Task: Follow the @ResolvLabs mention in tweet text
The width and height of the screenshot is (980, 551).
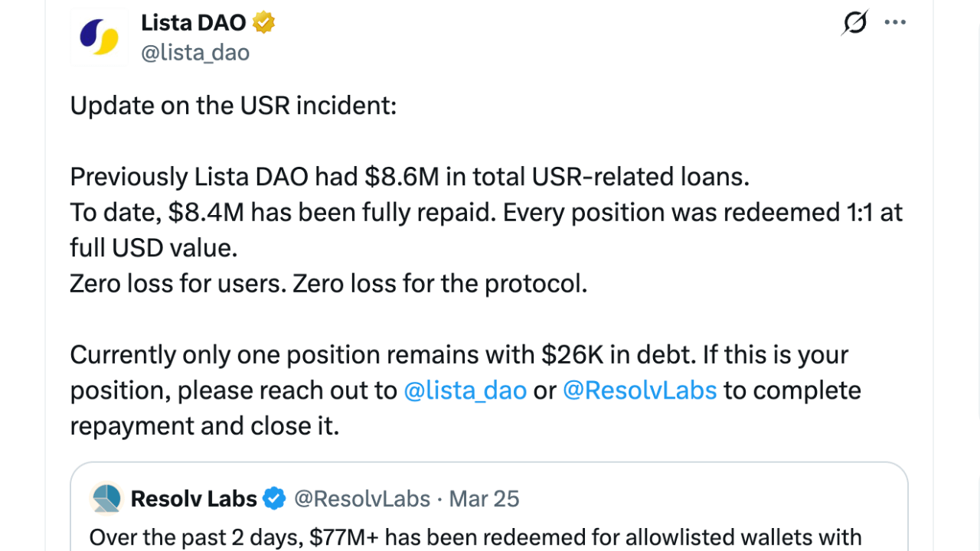Action: coord(639,390)
